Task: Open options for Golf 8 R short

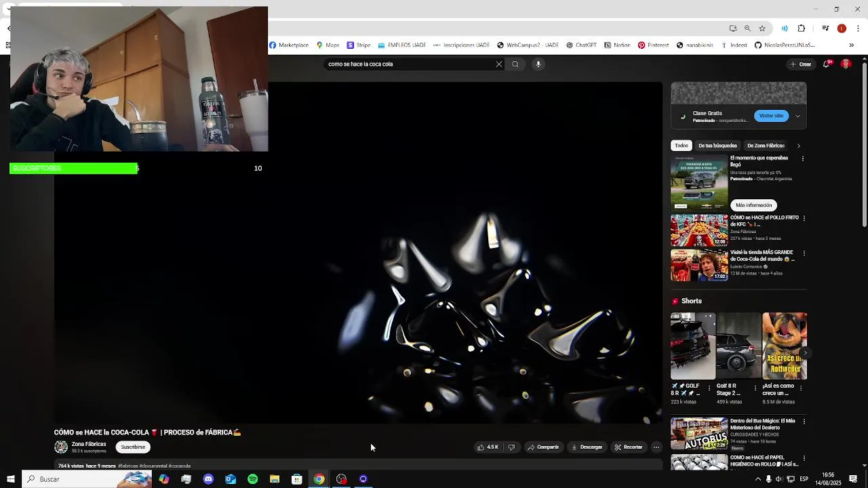Action: [x=709, y=388]
